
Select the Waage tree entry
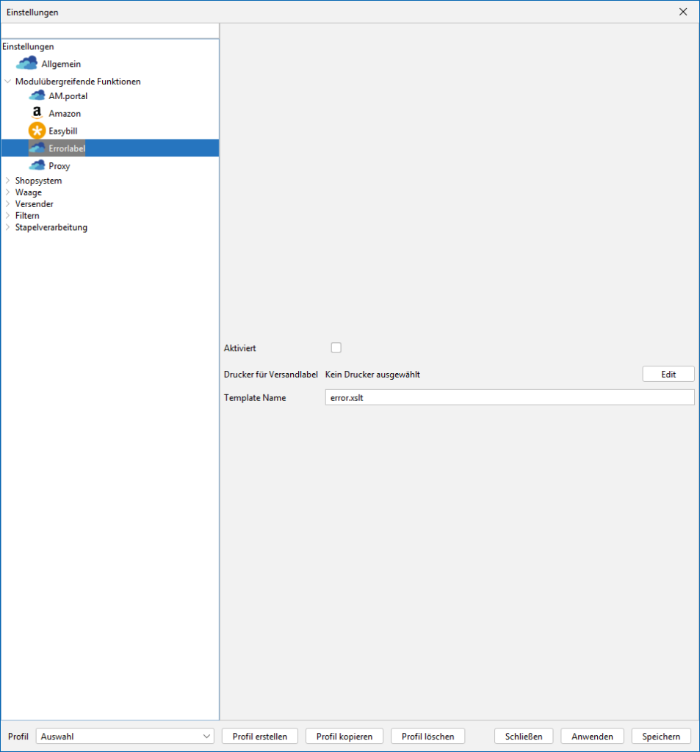coord(28,192)
